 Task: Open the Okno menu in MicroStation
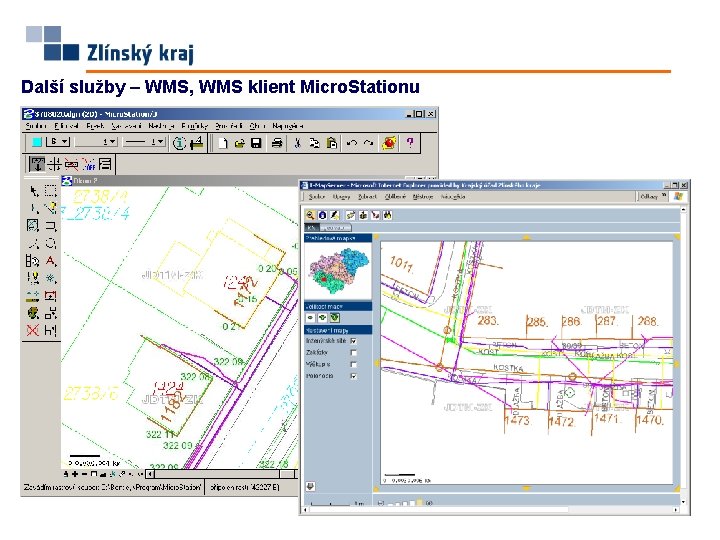[x=257, y=126]
